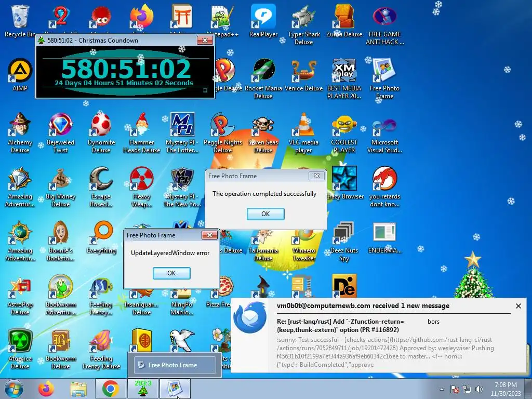Open Amazing Adventures diamond icon shortcut
This screenshot has height=399, width=532.
point(20,187)
